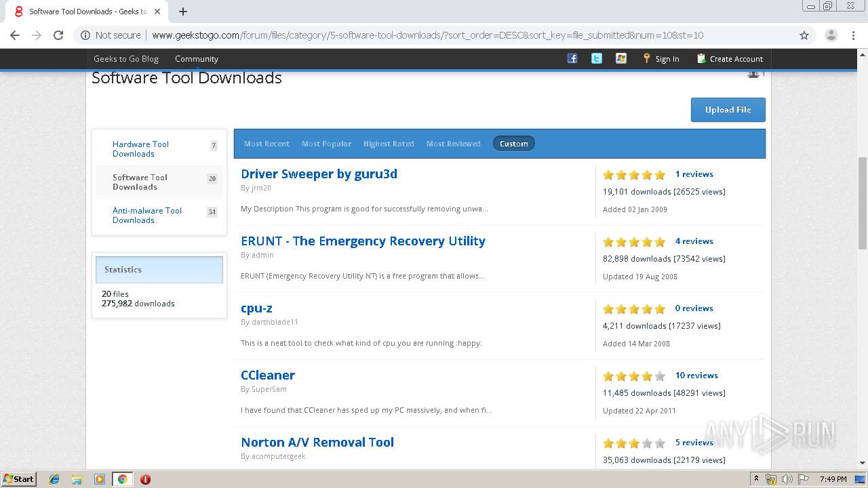The image size is (868, 488).
Task: Open the ERUNT Emergency Recovery Utility file
Action: point(363,241)
